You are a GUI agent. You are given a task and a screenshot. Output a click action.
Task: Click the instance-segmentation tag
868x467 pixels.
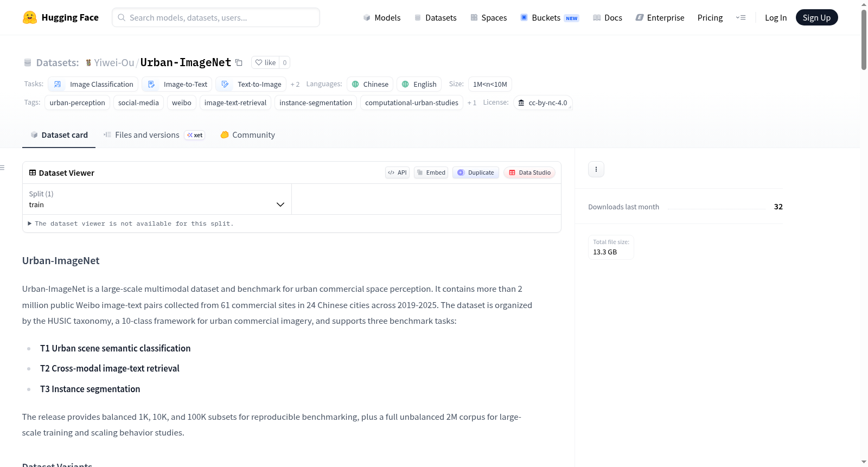coord(316,103)
